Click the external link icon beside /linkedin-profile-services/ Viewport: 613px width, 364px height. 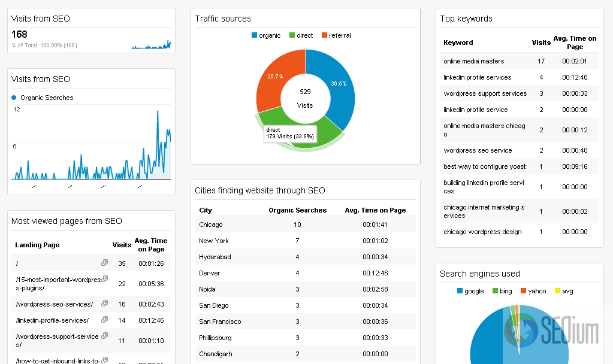pos(104,320)
